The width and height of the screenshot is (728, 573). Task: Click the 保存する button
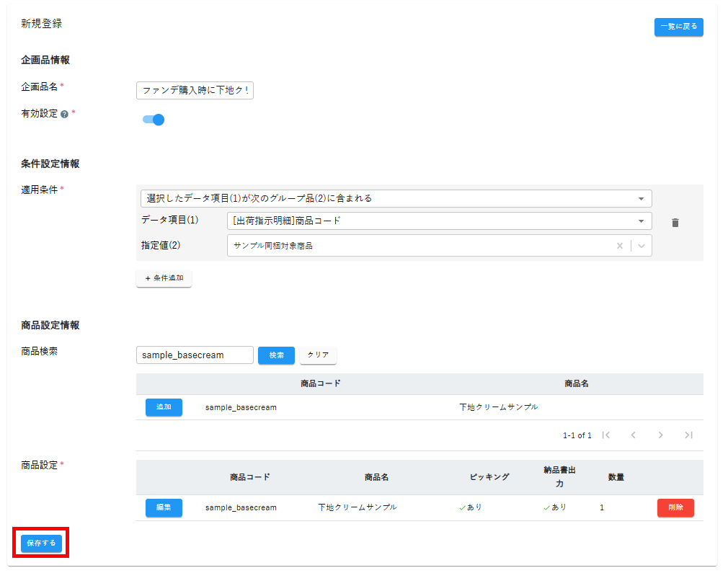41,543
